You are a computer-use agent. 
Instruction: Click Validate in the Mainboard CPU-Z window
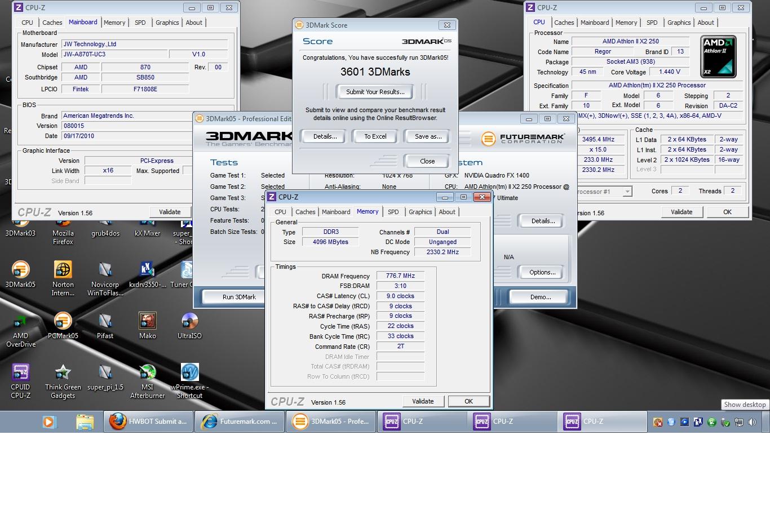(170, 212)
